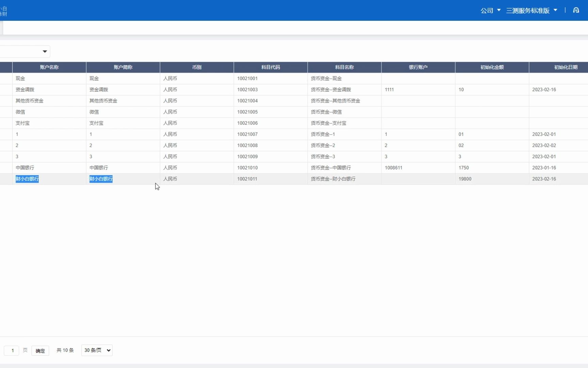Click date 2023-02-16 in 资金调拨 row
588x368 pixels.
[x=544, y=90]
